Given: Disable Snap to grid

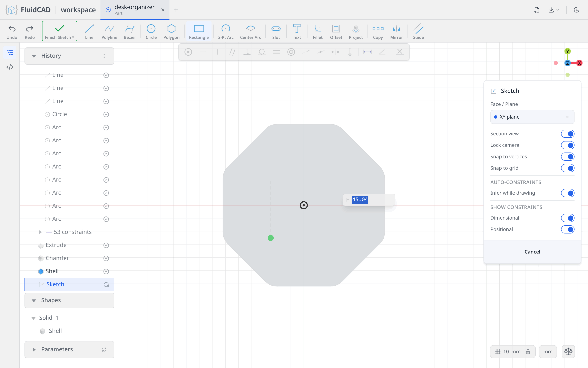Looking at the screenshot, I should 568,168.
